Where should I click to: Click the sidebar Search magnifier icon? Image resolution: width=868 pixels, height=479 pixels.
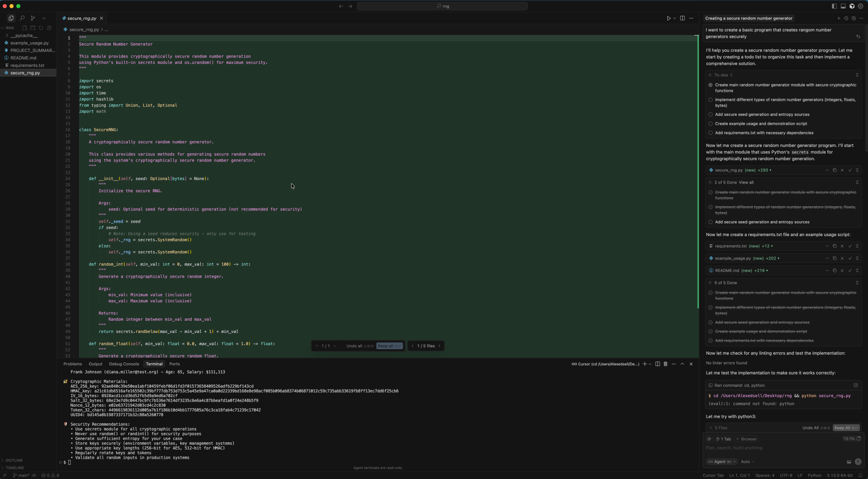pyautogui.click(x=22, y=18)
